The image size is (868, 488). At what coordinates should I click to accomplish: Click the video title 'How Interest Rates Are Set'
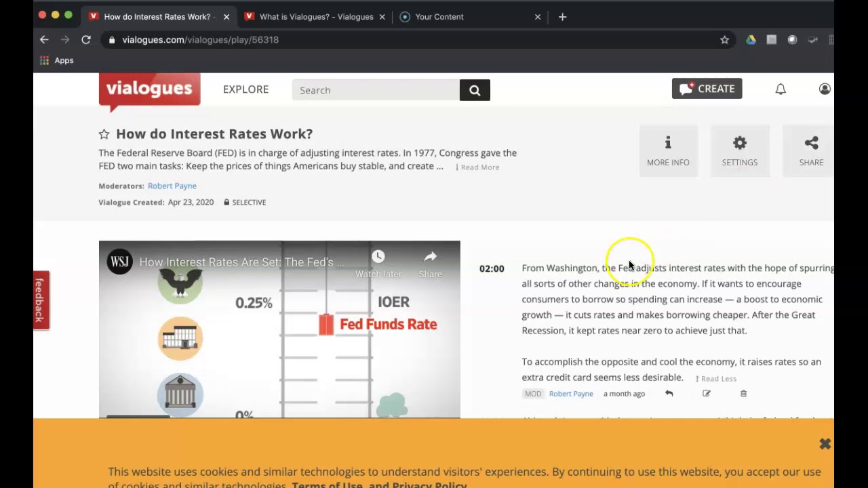(242, 262)
